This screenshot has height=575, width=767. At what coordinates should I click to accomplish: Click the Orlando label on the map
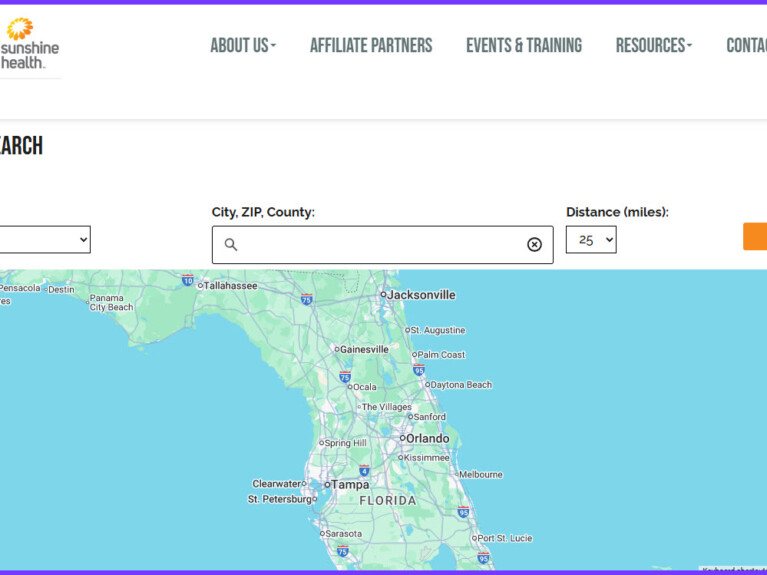[427, 438]
